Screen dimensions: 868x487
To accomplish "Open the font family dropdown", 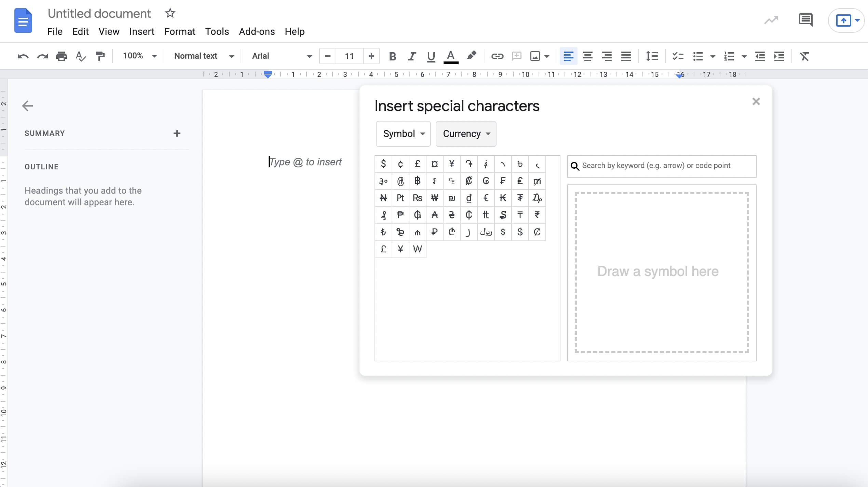I will (280, 56).
